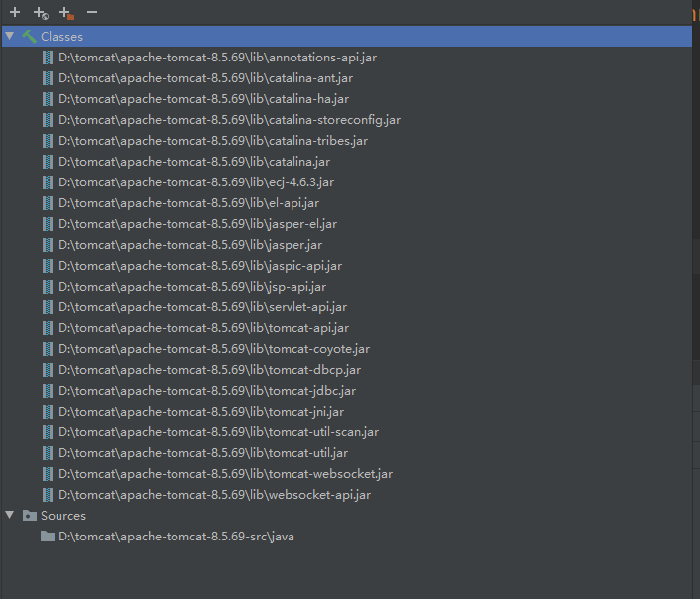Viewport: 700px width, 599px height.
Task: Select apache-tomcat-8.5.69-src\java source path
Action: tap(176, 536)
